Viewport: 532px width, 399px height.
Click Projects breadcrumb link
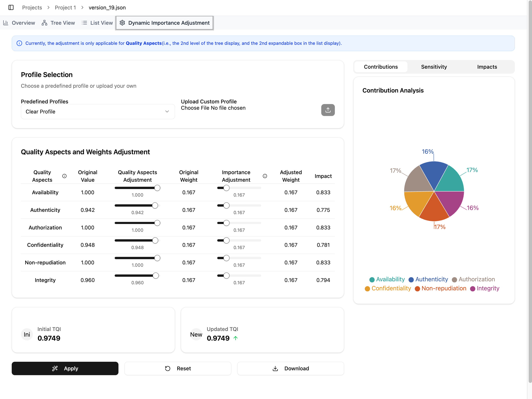pyautogui.click(x=32, y=8)
